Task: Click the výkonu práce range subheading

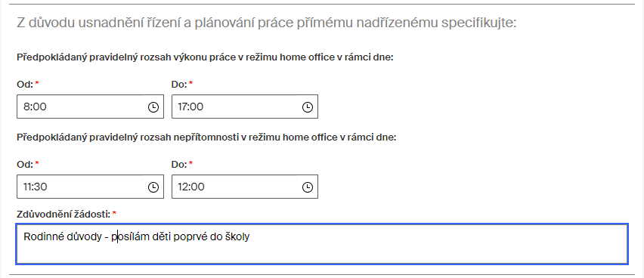Action: [205, 57]
